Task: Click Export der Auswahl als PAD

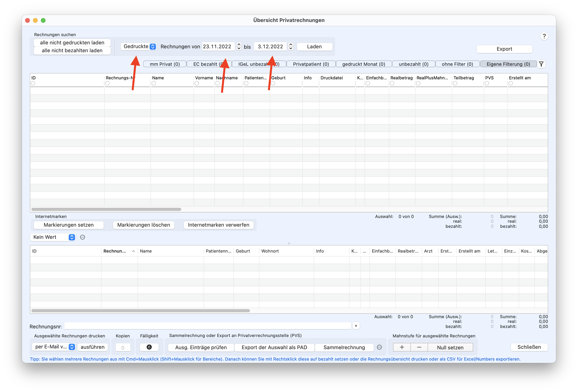Action: coord(274,347)
